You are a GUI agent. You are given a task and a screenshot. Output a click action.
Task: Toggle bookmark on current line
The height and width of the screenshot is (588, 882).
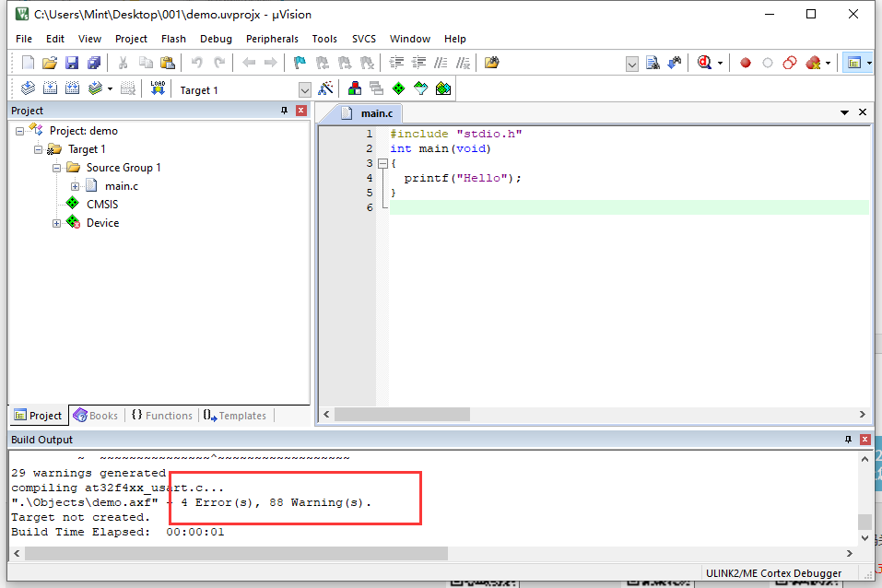300,63
